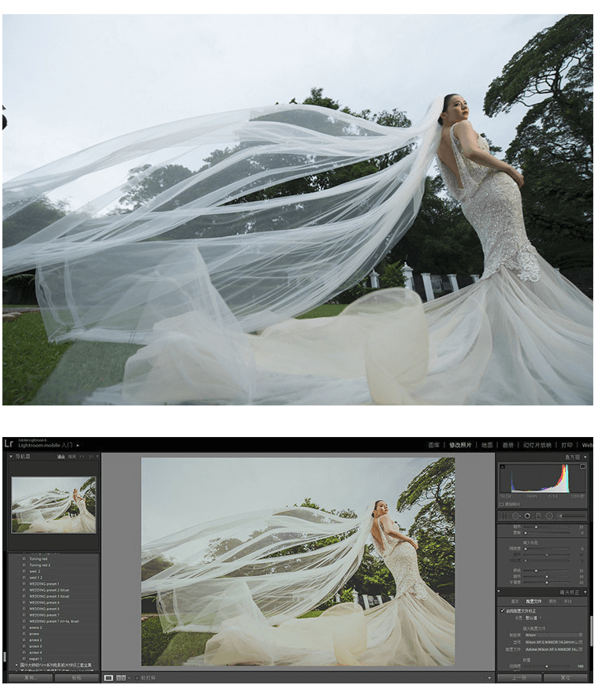
Task: Switch to Loupe view icon
Action: pyautogui.click(x=109, y=678)
